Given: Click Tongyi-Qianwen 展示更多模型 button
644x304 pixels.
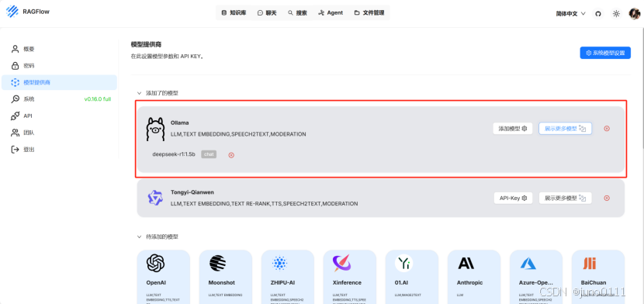Looking at the screenshot, I should click(565, 198).
